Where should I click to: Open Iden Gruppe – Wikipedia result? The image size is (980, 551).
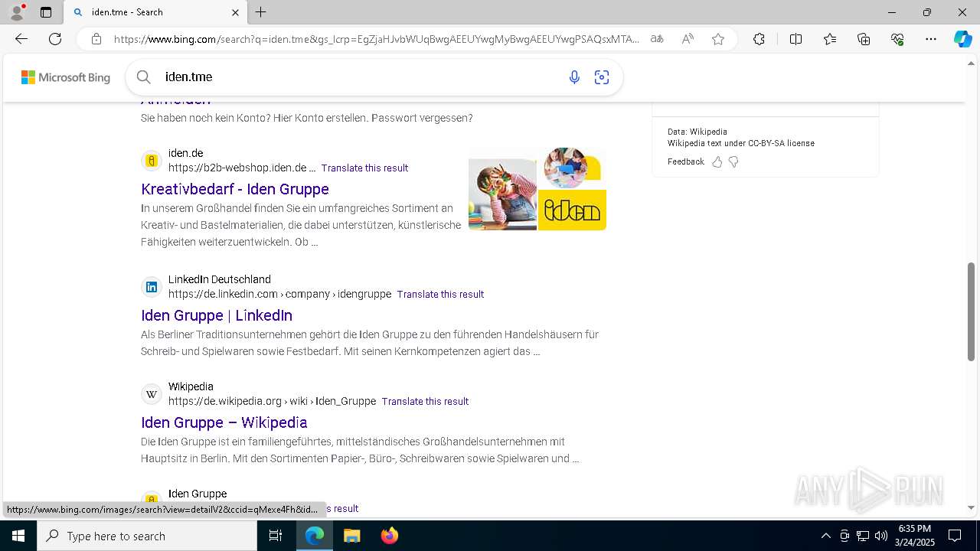(x=224, y=422)
